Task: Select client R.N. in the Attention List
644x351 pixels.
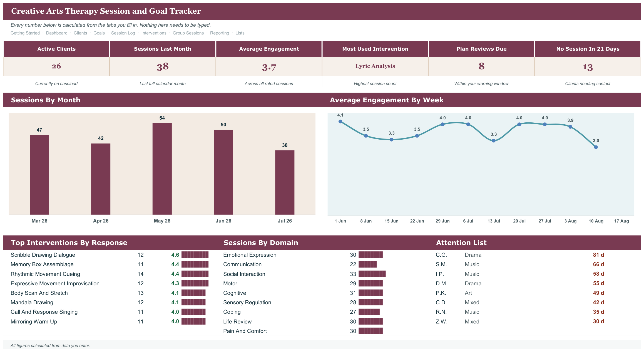Action: point(441,312)
